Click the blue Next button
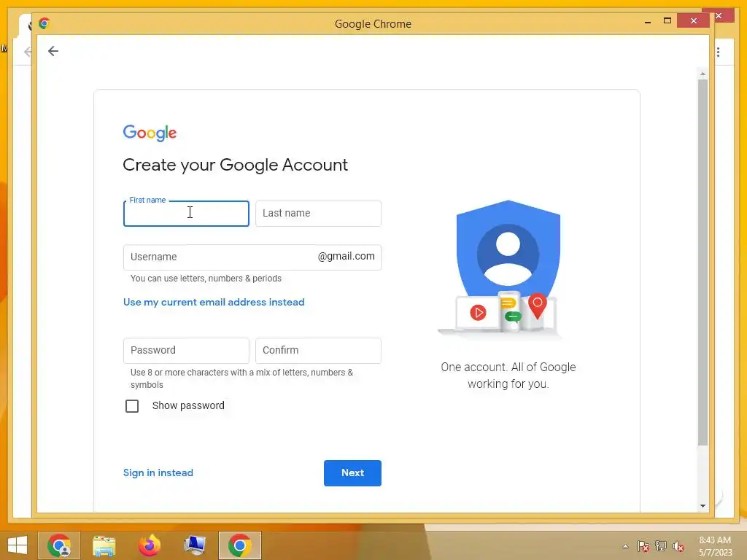This screenshot has height=560, width=747. coord(352,472)
